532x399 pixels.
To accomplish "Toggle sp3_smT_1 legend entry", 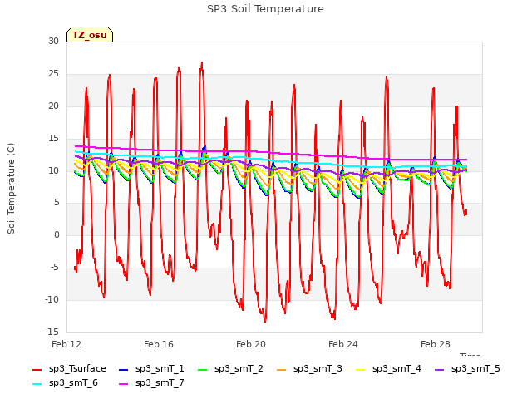I will (151, 369).
